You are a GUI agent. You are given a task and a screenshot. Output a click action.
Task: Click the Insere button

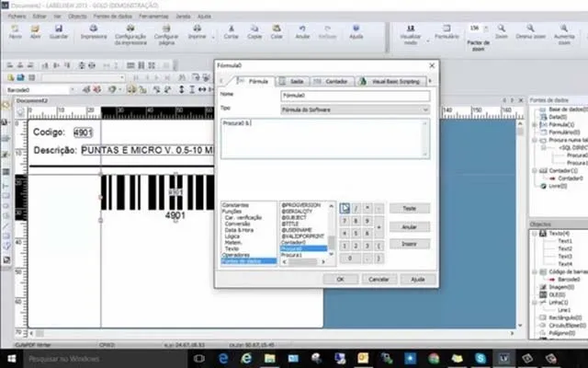pos(409,244)
